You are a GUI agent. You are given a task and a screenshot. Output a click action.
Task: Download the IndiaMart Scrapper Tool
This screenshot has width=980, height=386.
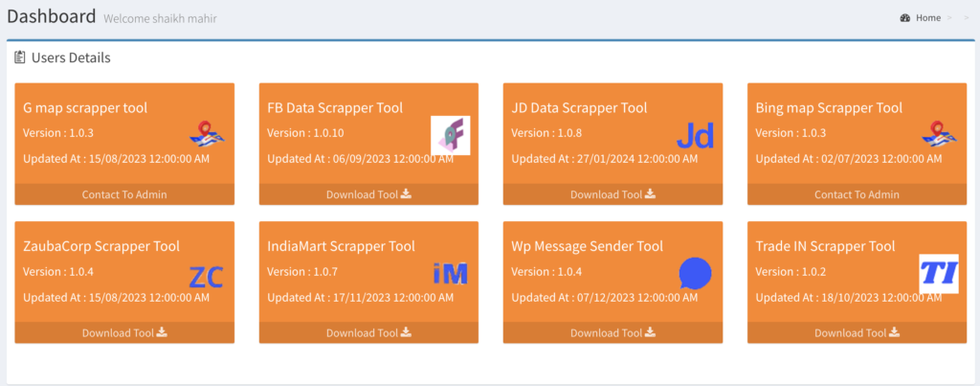click(x=368, y=332)
